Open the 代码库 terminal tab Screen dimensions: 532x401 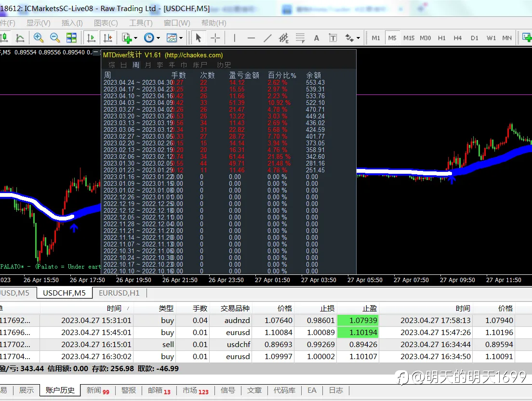pyautogui.click(x=284, y=390)
